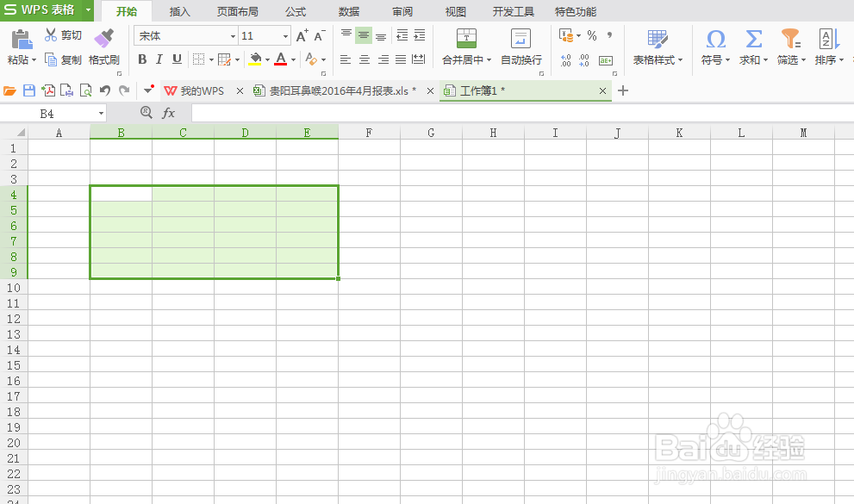Open file with the folder icon
854x504 pixels.
click(x=9, y=91)
